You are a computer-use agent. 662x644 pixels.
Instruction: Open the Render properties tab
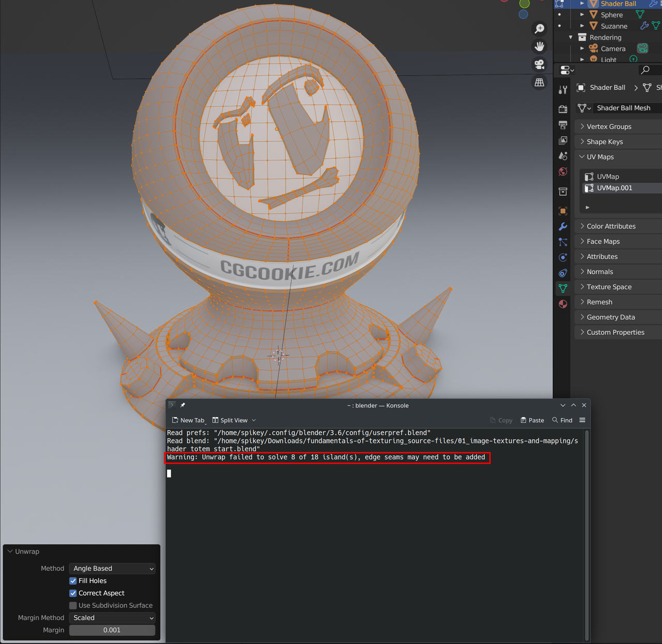point(563,109)
